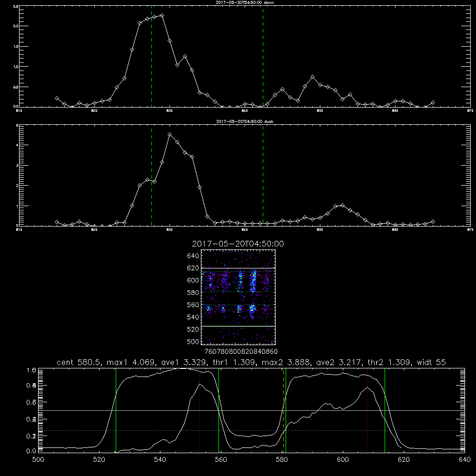Click the '760780800820840860' x-axis labels under the image
476x476 pixels.
point(241,351)
